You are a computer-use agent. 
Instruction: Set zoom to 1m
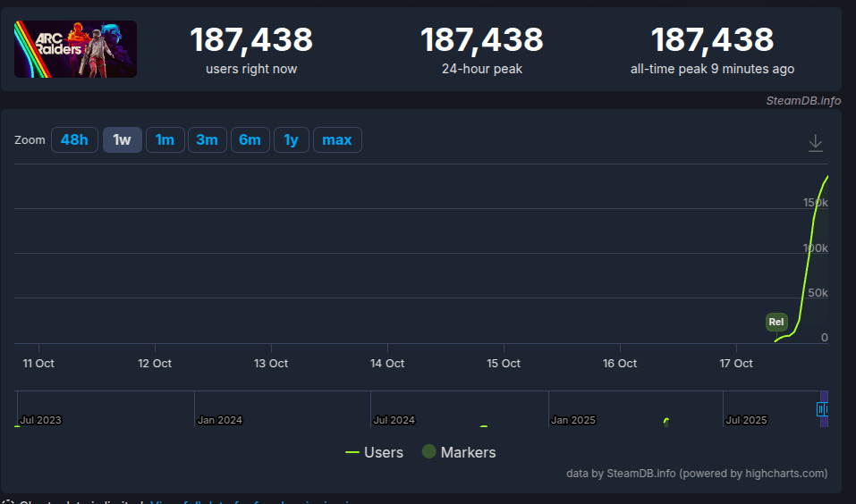165,140
